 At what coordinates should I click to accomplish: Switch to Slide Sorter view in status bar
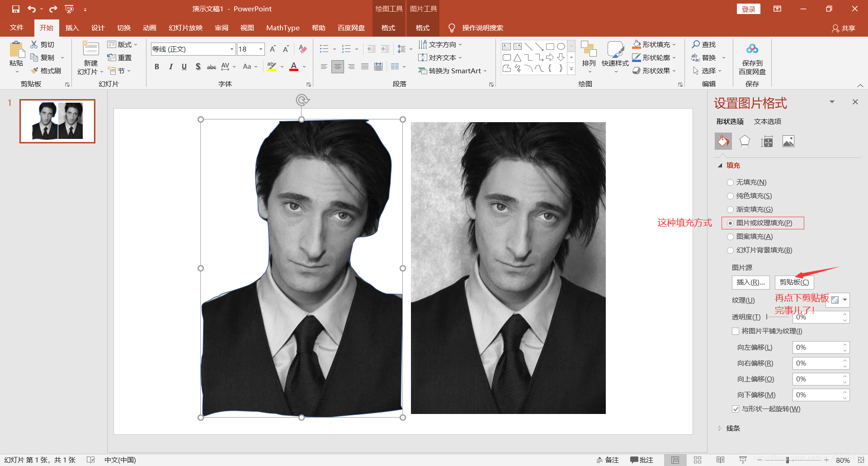click(698, 460)
